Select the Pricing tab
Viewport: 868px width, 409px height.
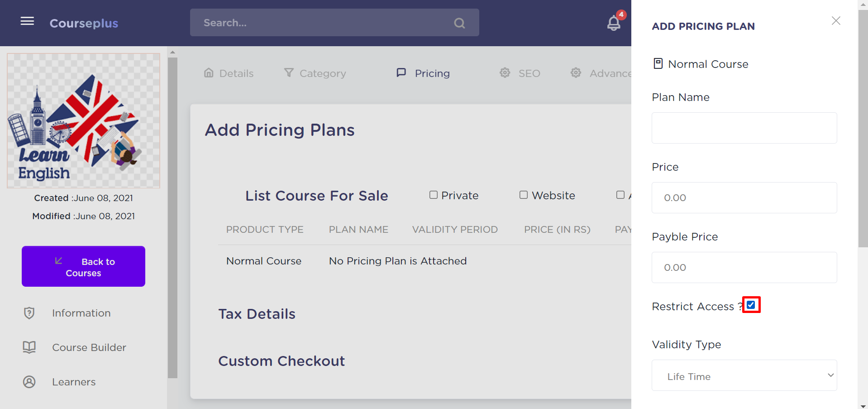[423, 73]
